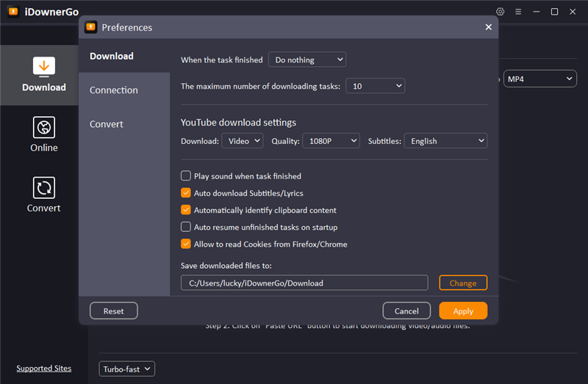Open the Subtitles English language dropdown
Screen dimensions: 588x384
click(x=445, y=141)
